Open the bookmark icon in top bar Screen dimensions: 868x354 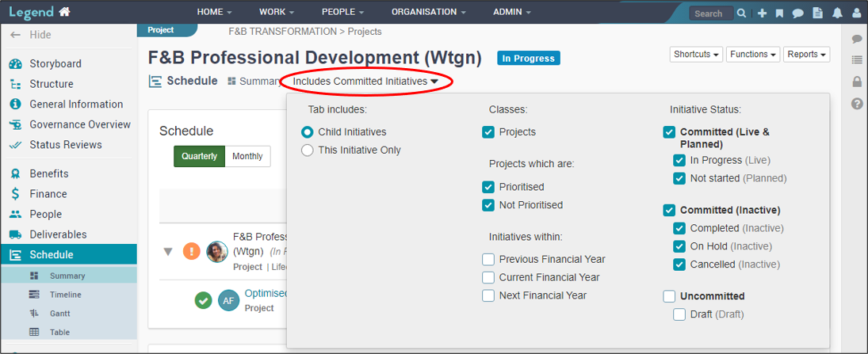point(779,13)
